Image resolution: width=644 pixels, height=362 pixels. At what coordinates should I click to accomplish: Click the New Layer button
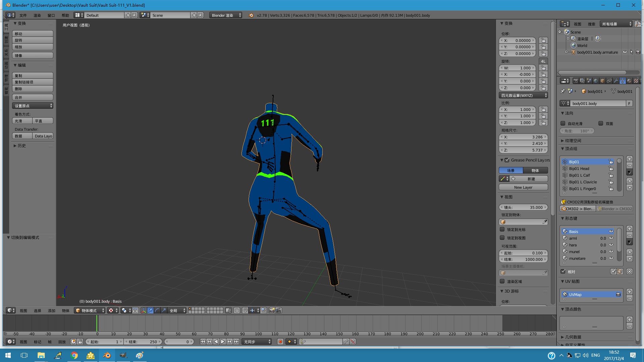point(523,187)
